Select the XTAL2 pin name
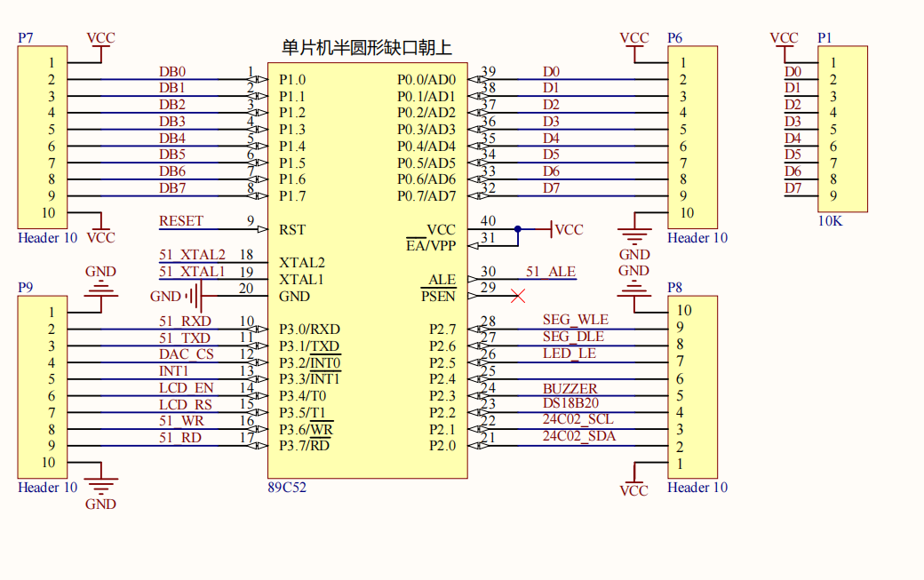 [302, 263]
